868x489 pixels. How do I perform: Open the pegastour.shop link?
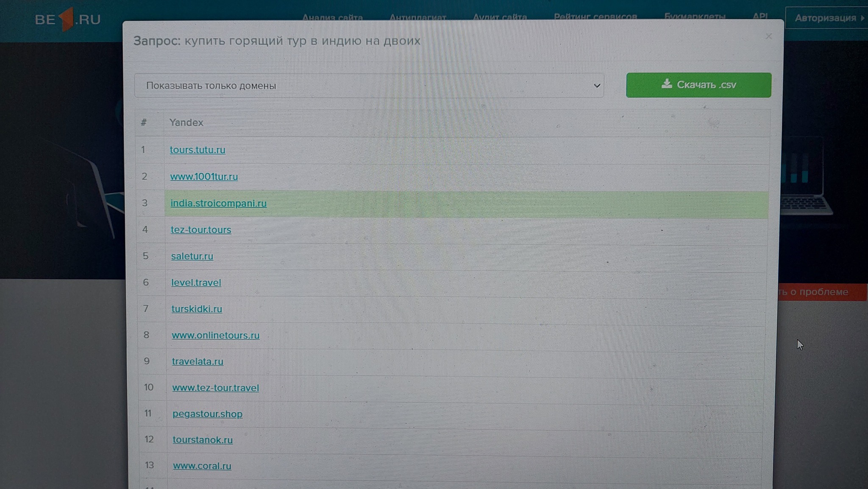coord(207,414)
